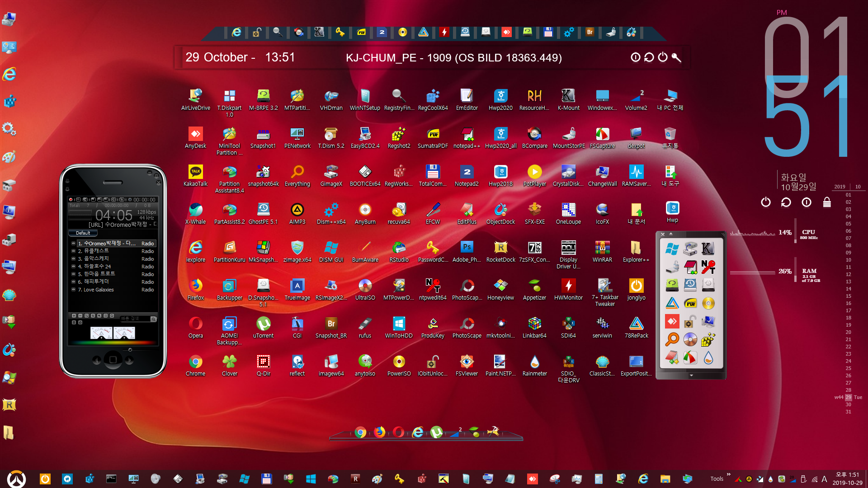
Task: Open VHDman desktop icon
Action: point(331,99)
